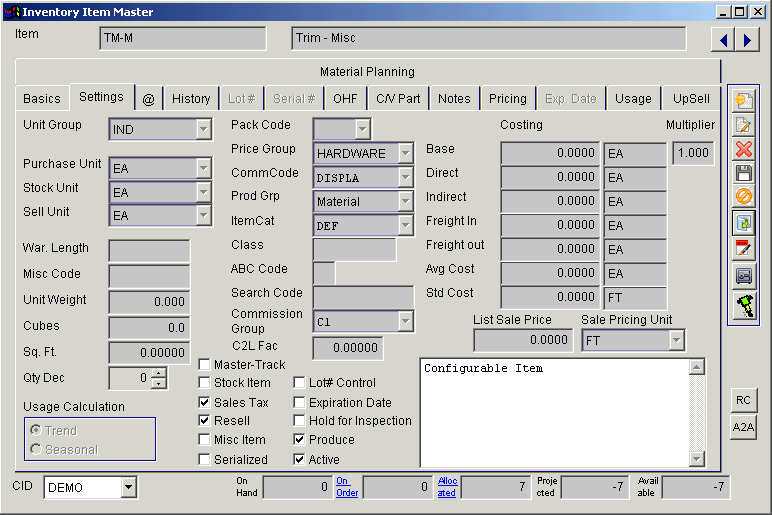Increase Qty Dec with up spinner arrow

tap(158, 373)
